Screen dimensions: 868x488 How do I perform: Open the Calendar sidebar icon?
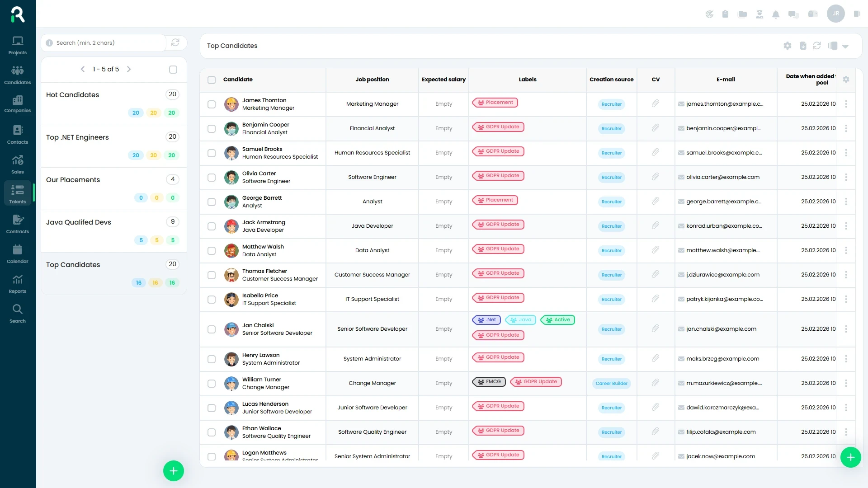(x=18, y=254)
